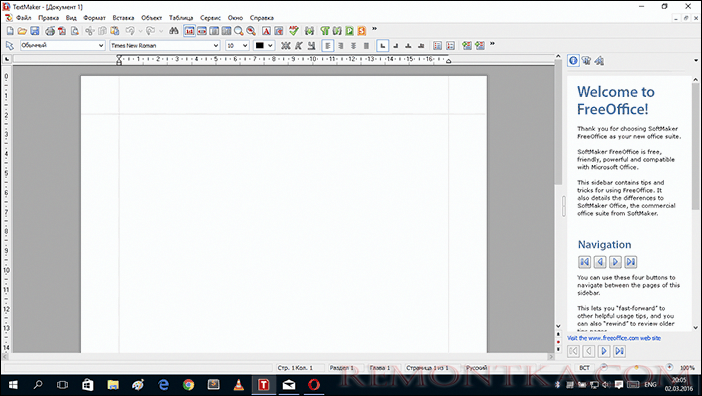Open print preview icon
Viewport: 702px width, 396px height.
coord(74,30)
